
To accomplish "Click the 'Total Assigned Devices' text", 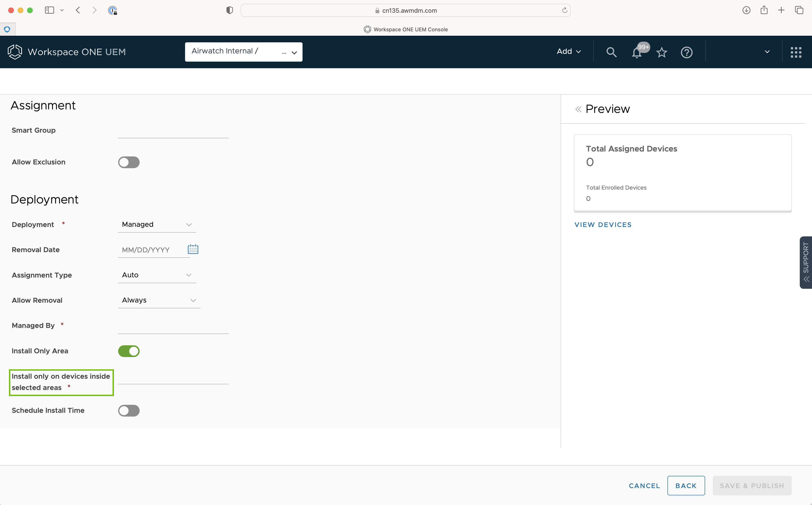I will (x=631, y=149).
